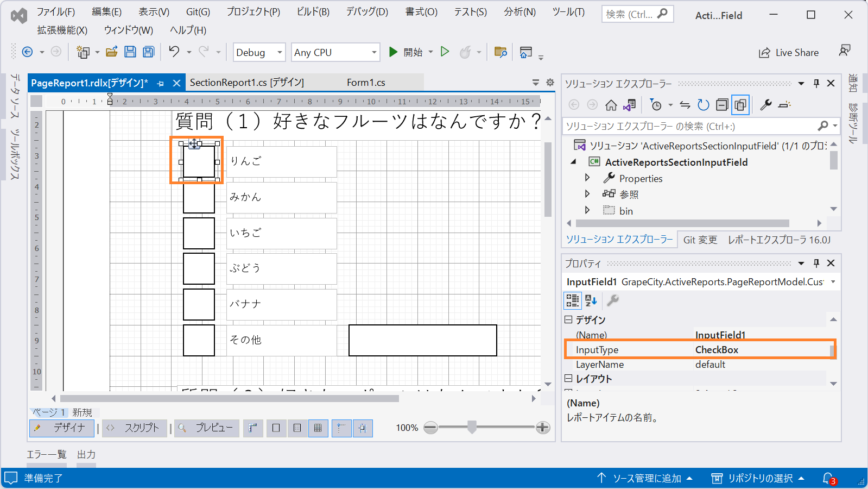Switch to the Form1.cs tab
This screenshot has width=868, height=489.
[x=366, y=83]
